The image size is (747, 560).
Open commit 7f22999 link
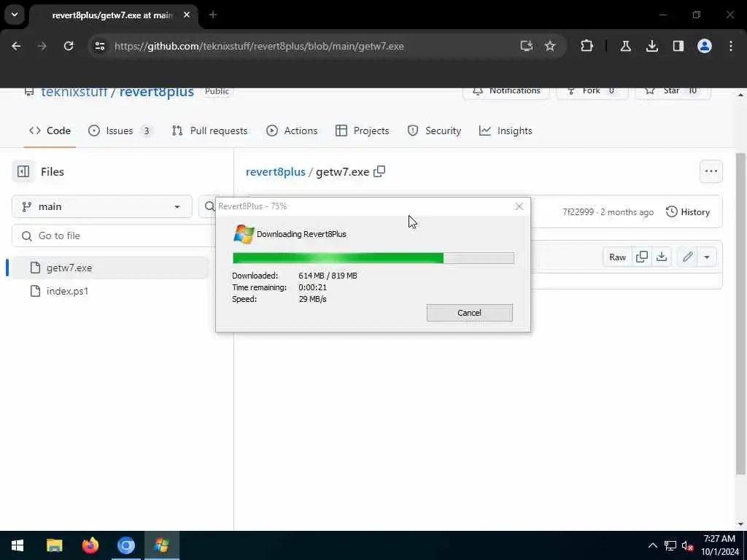pyautogui.click(x=578, y=212)
